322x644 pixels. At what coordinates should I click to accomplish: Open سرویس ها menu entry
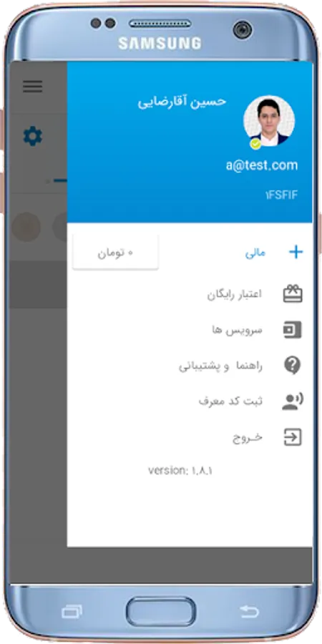point(238,330)
